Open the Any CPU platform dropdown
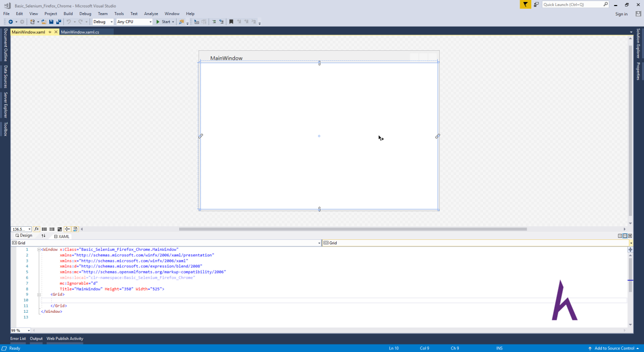This screenshot has width=644, height=352. click(134, 22)
